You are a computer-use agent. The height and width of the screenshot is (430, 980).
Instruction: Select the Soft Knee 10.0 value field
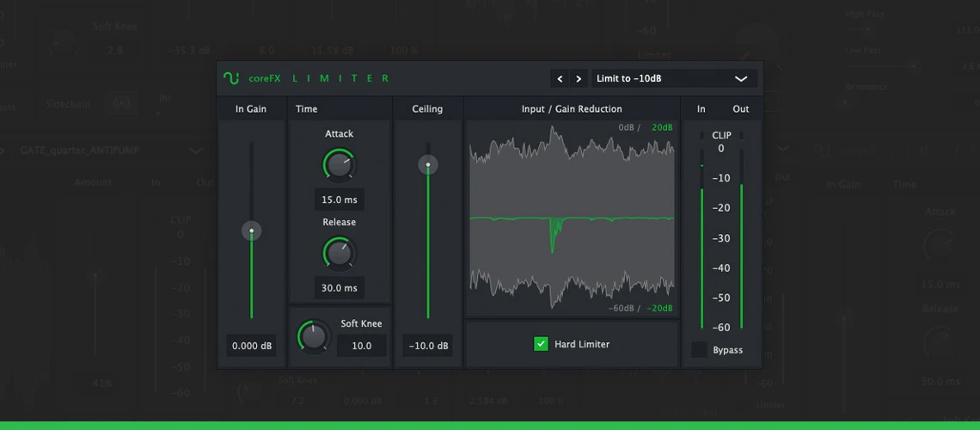pyautogui.click(x=362, y=346)
